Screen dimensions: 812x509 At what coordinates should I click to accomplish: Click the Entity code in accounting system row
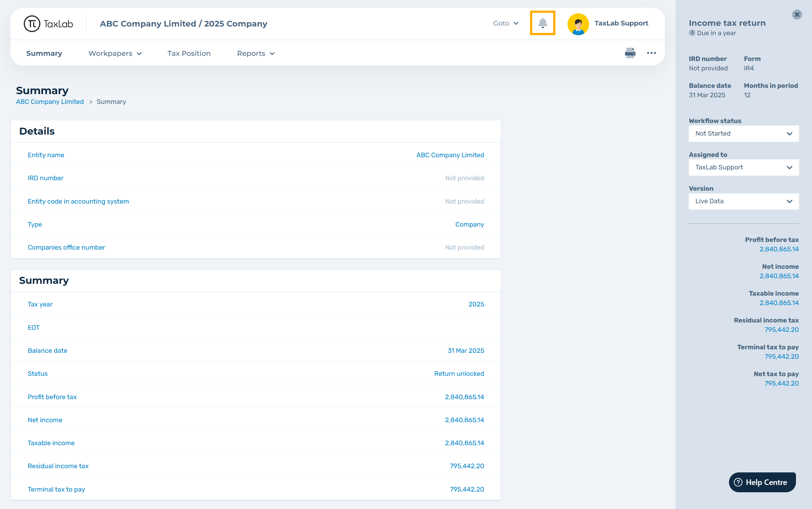click(x=78, y=202)
